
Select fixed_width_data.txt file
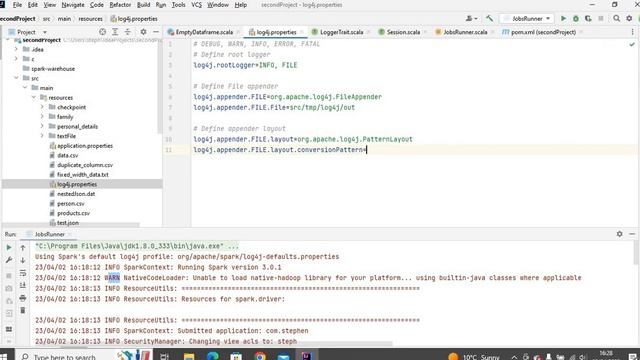[x=82, y=174]
